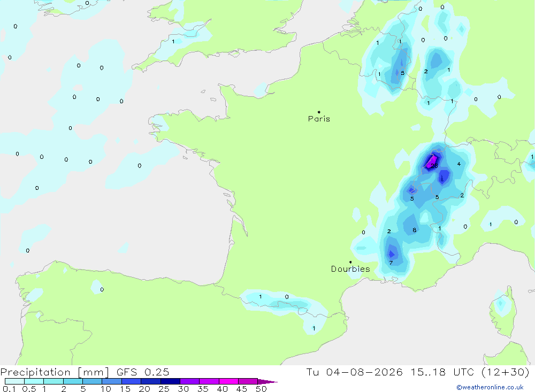The height and width of the screenshot is (392, 535).
Task: Click the 30 legend scale label
Action: point(184,389)
